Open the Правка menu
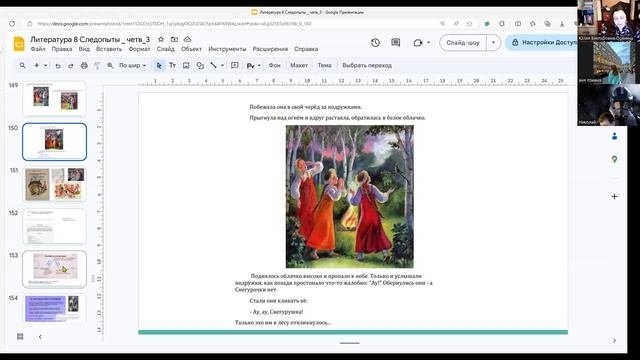 tap(62, 49)
